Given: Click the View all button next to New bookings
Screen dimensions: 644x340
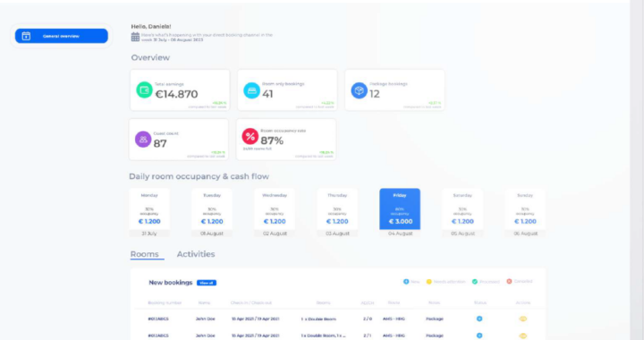Looking at the screenshot, I should 207,283.
